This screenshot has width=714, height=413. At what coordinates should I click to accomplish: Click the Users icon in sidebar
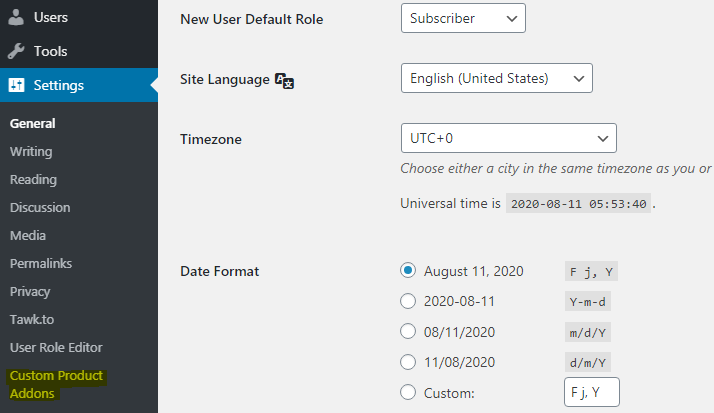[x=16, y=17]
